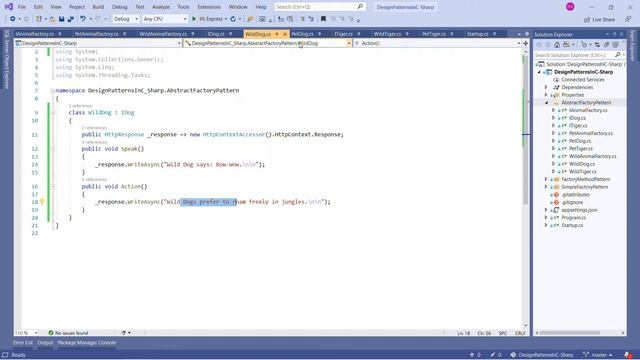Viewport: 640px width, 360px height.
Task: Collapse the Action method outlining toggle
Action: tap(53, 187)
